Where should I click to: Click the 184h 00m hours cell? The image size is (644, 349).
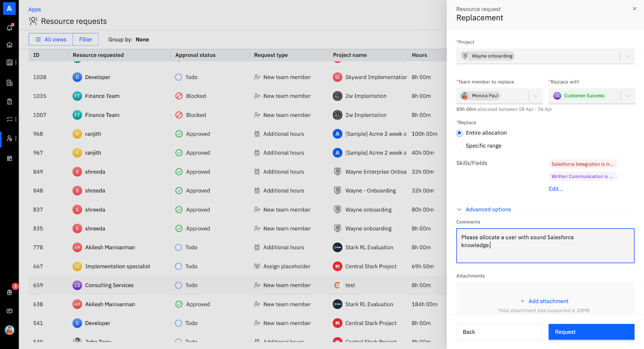425,304
